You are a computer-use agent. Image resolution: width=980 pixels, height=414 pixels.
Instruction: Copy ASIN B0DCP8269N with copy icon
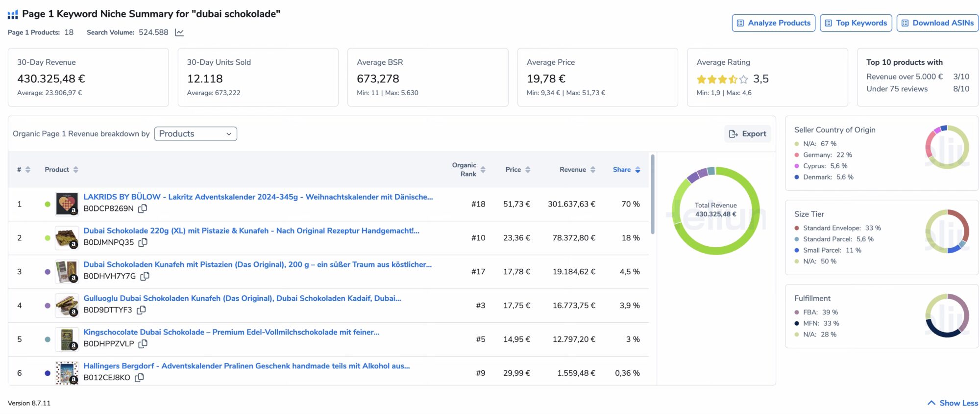click(143, 208)
